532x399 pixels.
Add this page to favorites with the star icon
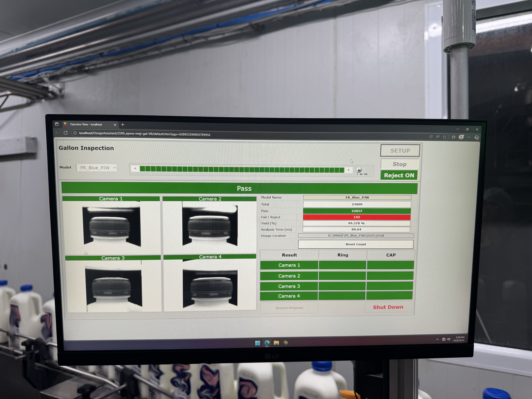[x=444, y=137]
